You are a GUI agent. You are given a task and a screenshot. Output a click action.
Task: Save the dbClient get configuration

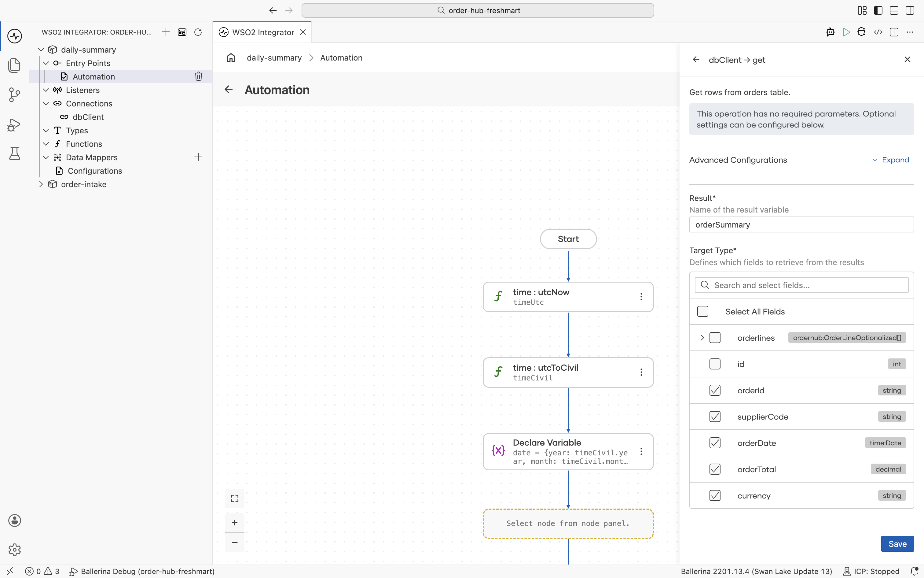[897, 544]
